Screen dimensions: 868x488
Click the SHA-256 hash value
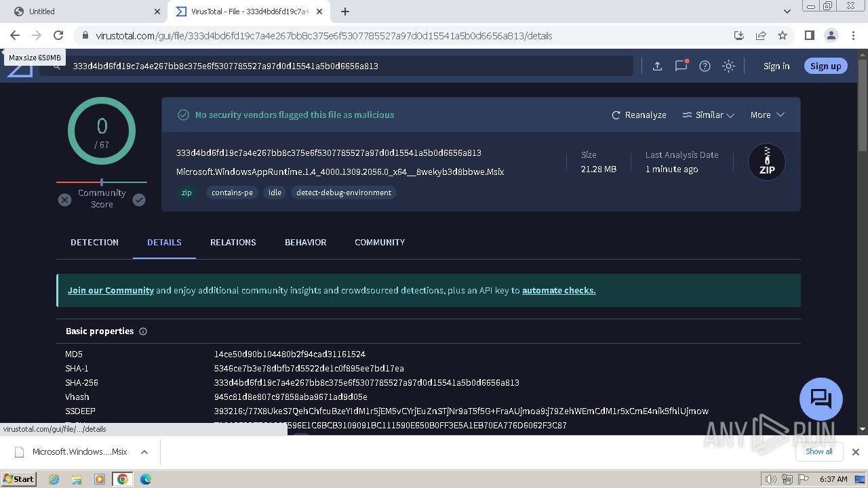pyautogui.click(x=366, y=383)
